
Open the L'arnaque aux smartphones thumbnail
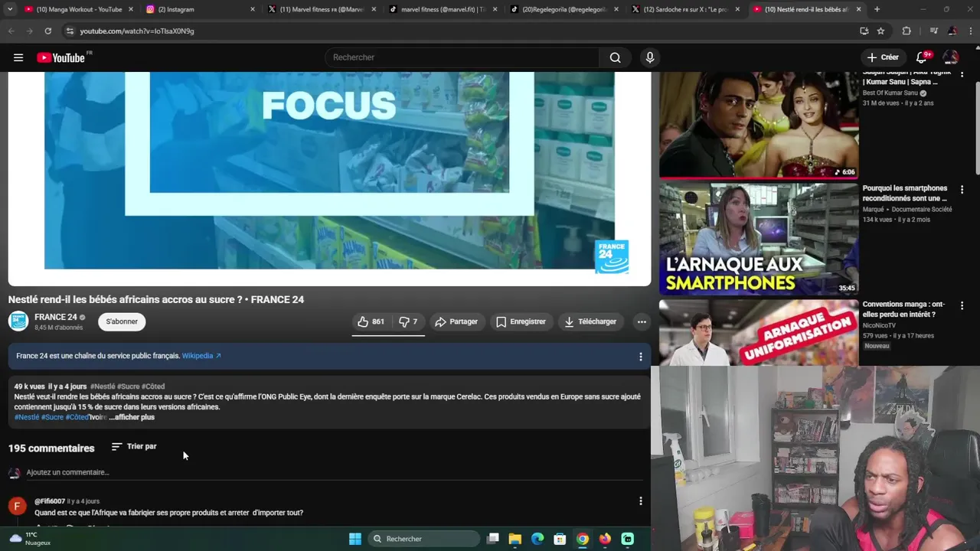(759, 239)
